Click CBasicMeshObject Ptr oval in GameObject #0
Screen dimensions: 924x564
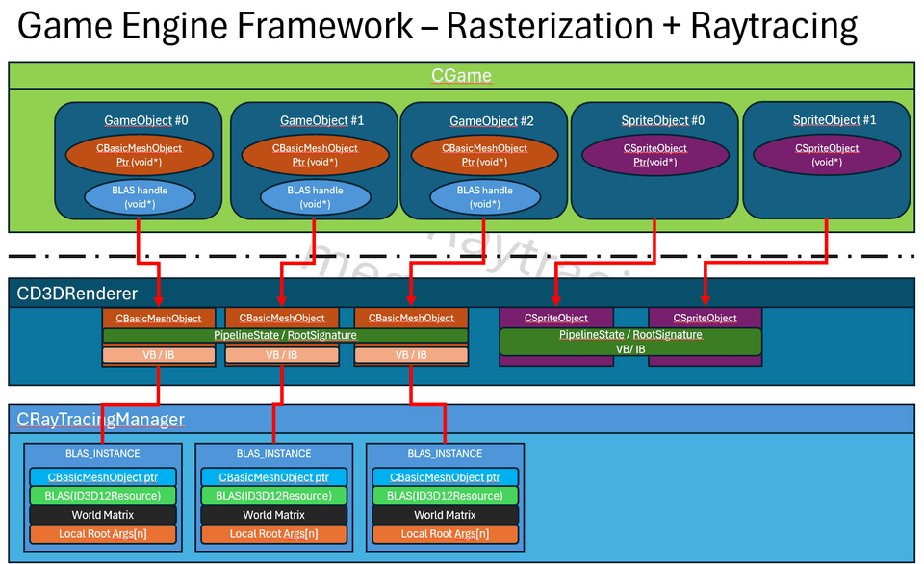pyautogui.click(x=139, y=155)
